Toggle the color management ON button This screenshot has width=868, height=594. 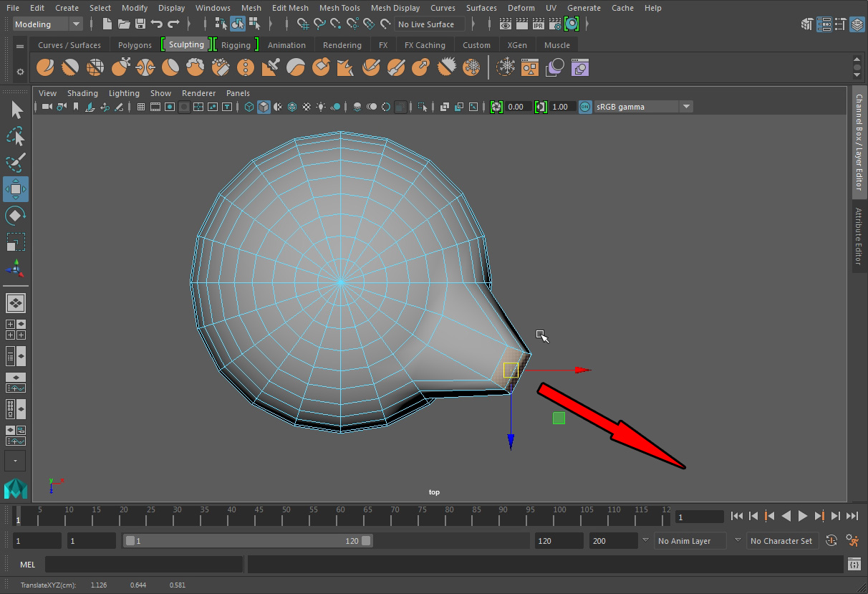pos(585,107)
